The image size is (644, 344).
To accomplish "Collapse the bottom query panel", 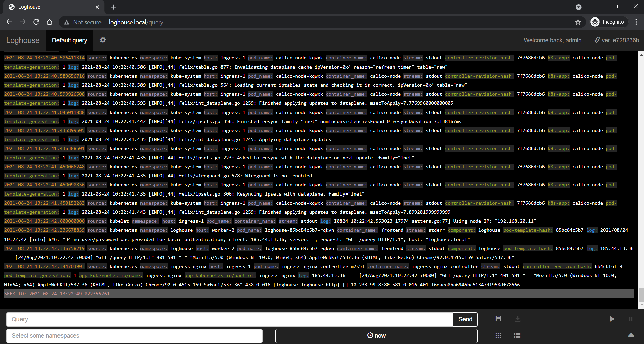I will tap(631, 335).
